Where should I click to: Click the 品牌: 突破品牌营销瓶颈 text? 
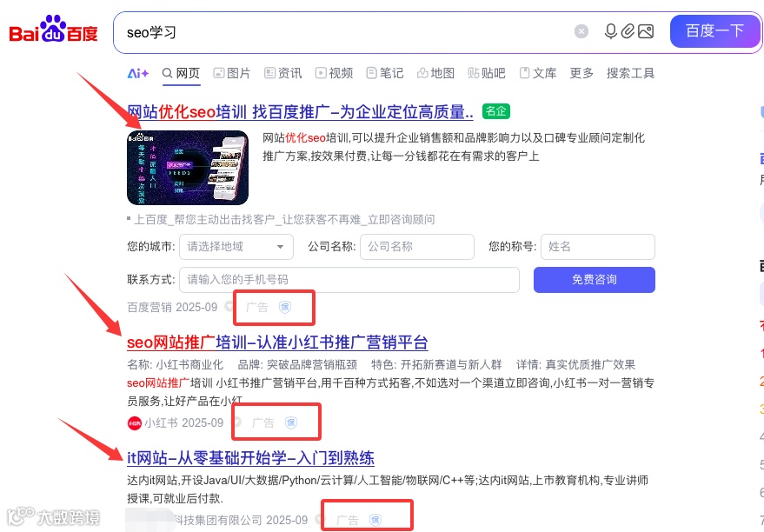[298, 365]
